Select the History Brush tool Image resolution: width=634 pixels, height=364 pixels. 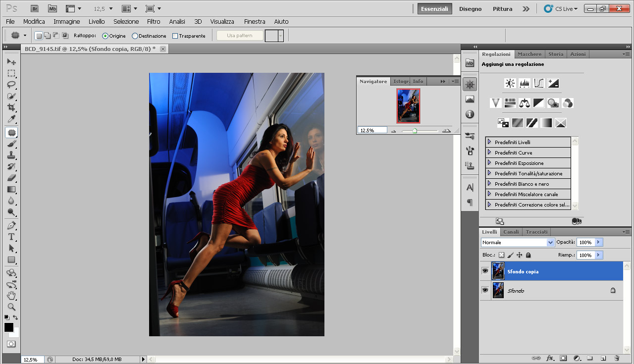click(11, 166)
